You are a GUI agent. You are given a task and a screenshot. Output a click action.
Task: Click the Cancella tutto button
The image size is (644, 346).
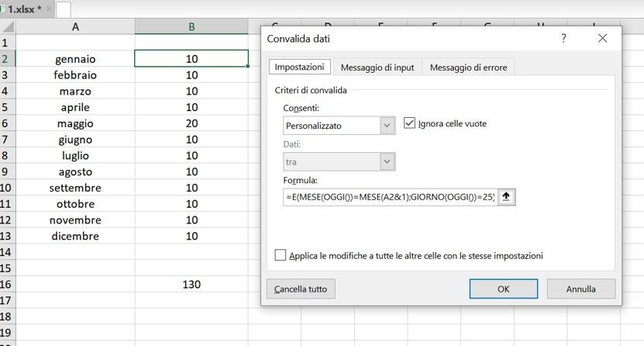click(301, 289)
